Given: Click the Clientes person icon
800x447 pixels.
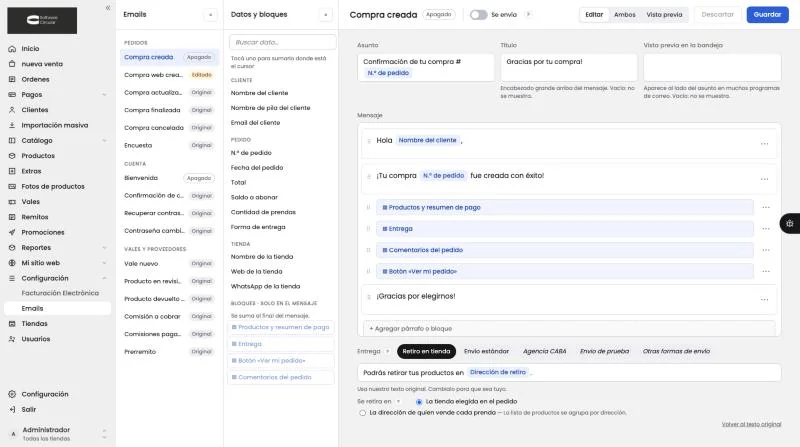Looking at the screenshot, I should click(12, 110).
